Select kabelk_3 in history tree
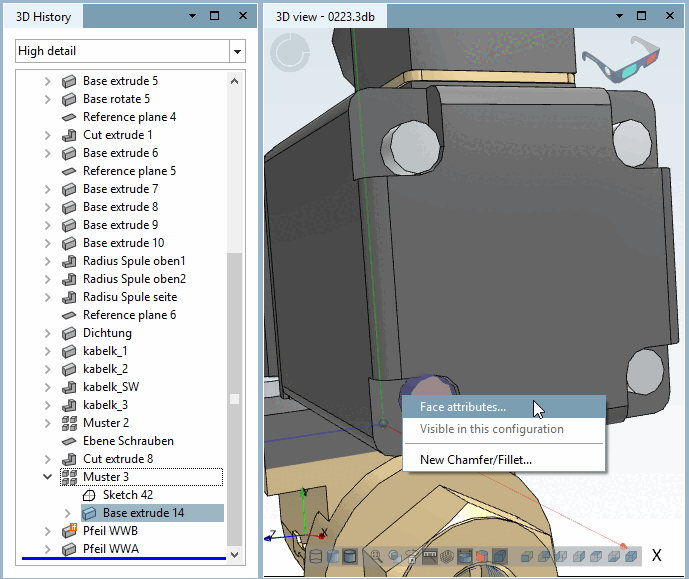689x579 pixels. (x=105, y=405)
